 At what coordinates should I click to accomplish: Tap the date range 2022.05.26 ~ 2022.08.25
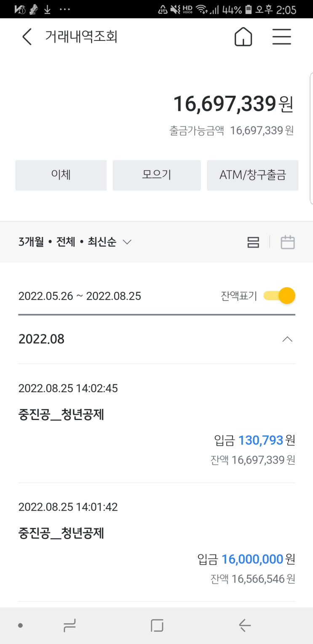pyautogui.click(x=80, y=296)
